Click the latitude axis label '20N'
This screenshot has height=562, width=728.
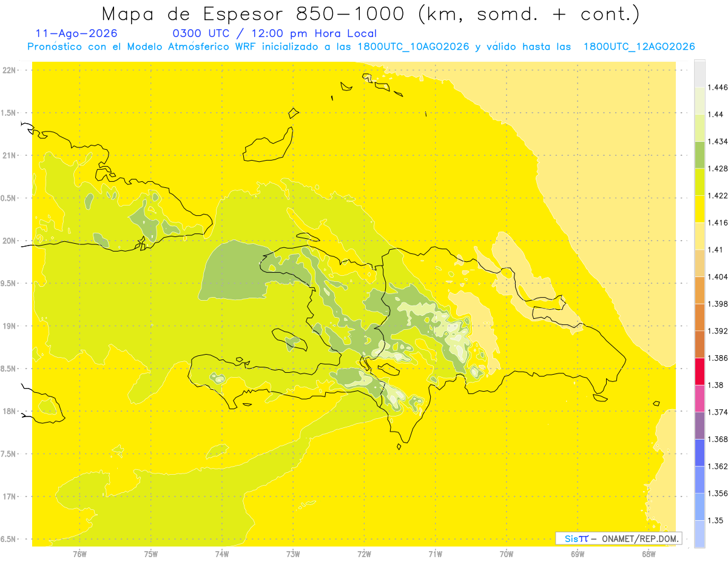(9, 241)
